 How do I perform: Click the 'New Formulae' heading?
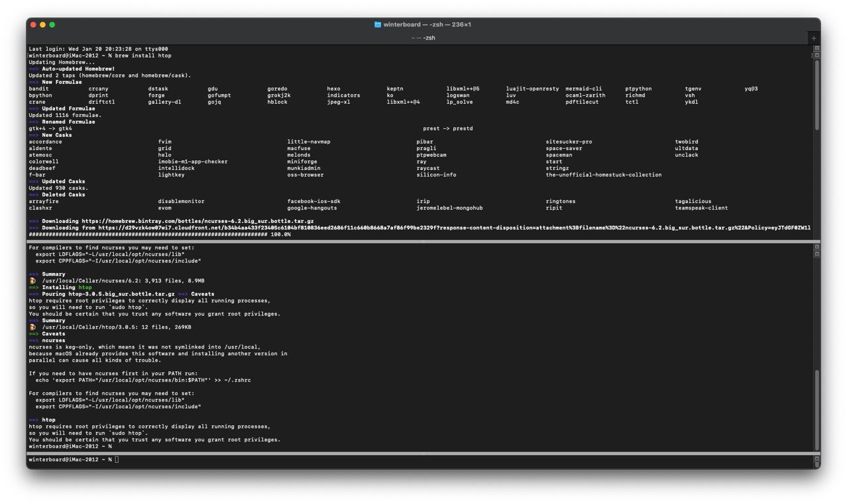[62, 82]
